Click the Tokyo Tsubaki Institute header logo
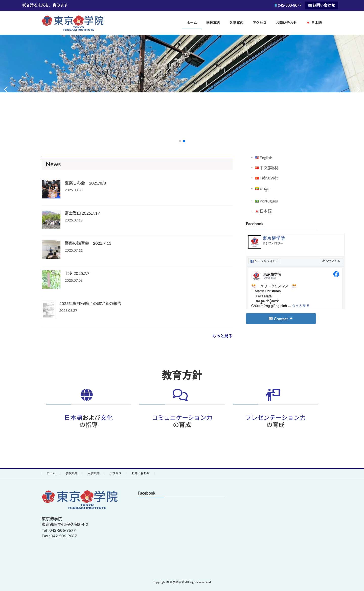364x591 pixels. 73,23
